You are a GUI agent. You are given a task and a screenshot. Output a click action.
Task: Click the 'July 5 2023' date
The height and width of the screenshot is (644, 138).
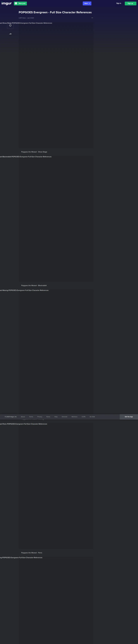click(31, 18)
